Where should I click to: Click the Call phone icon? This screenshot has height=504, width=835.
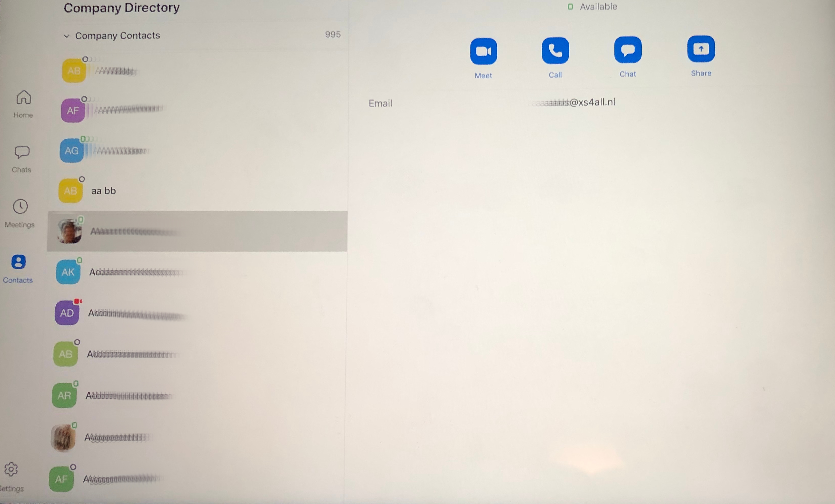(x=555, y=50)
